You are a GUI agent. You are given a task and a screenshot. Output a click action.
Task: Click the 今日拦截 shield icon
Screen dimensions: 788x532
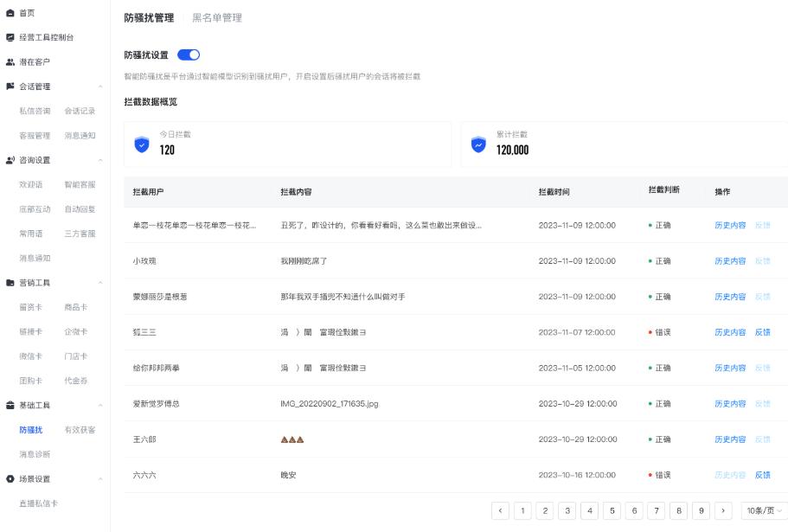pos(142,144)
